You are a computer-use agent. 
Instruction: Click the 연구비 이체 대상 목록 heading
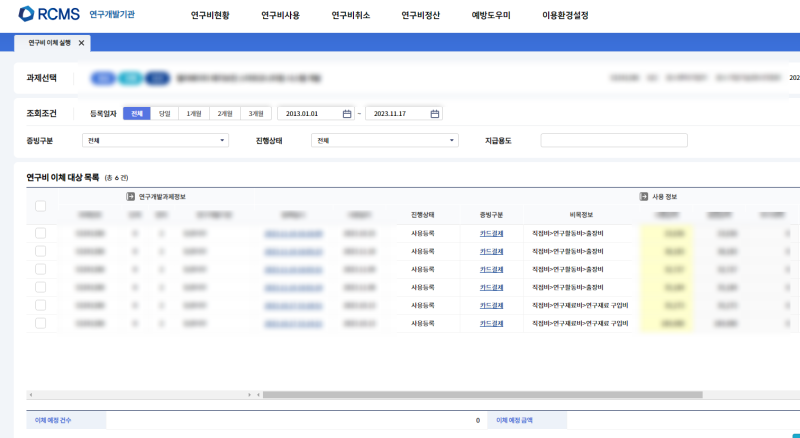pyautogui.click(x=63, y=178)
